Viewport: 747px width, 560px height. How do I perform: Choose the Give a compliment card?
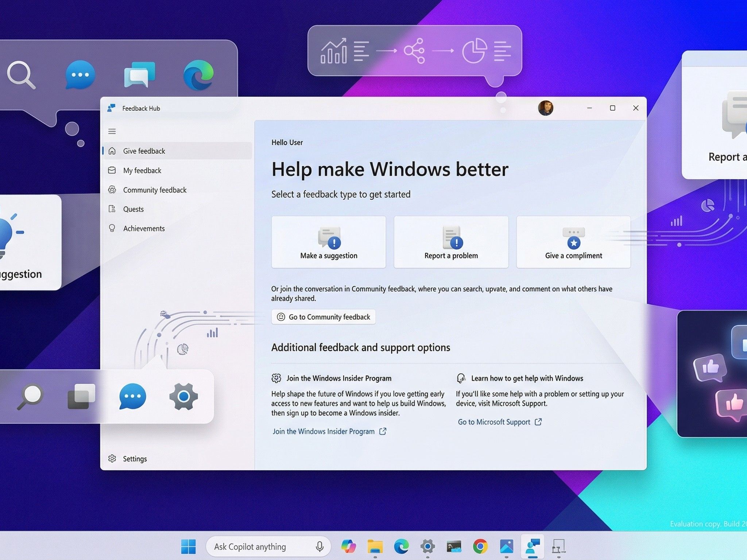[x=574, y=242]
